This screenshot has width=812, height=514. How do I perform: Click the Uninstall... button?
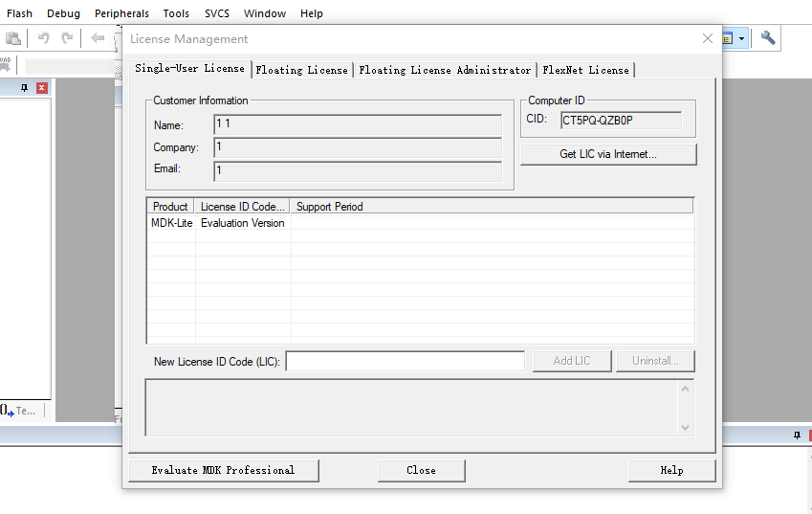coord(655,361)
